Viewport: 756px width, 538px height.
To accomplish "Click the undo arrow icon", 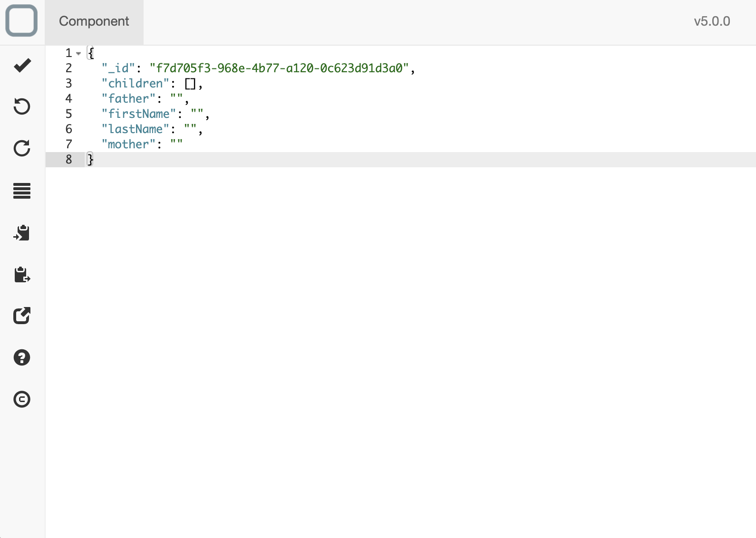I will (22, 106).
